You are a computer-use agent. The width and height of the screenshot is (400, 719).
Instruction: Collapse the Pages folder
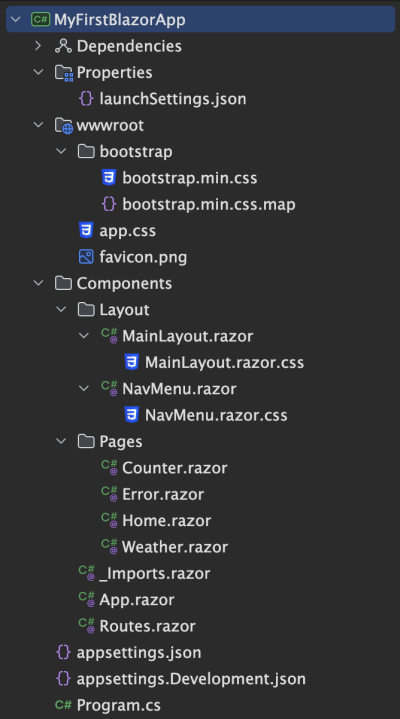click(61, 442)
